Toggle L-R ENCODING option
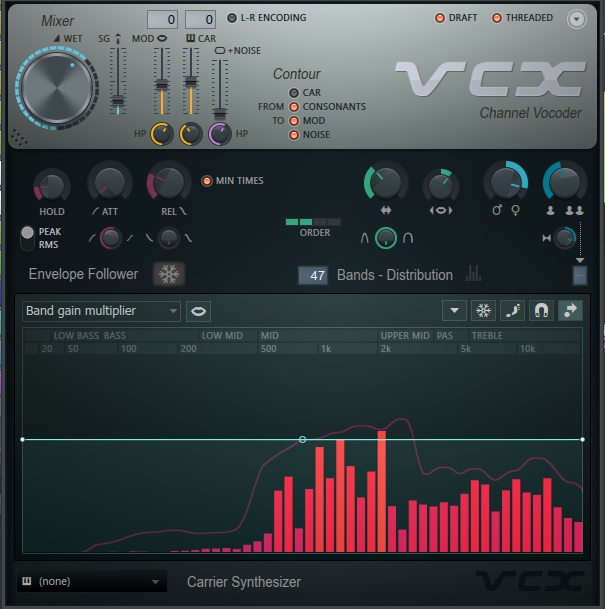 (232, 18)
